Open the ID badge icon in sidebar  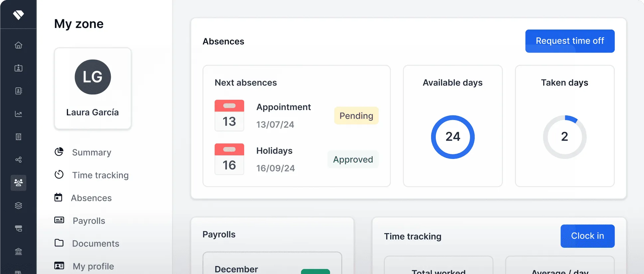pos(19,68)
